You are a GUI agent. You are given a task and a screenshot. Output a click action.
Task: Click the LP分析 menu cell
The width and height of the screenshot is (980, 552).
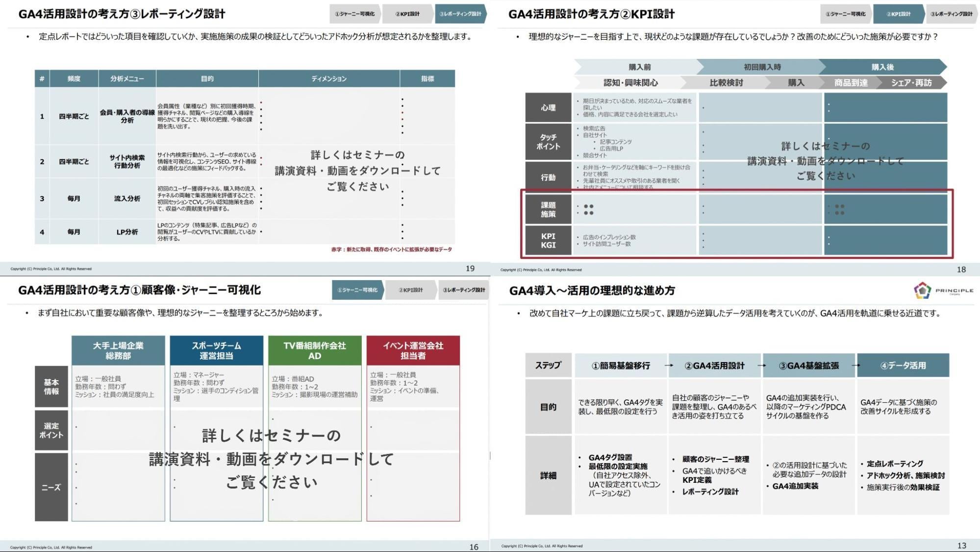(127, 232)
